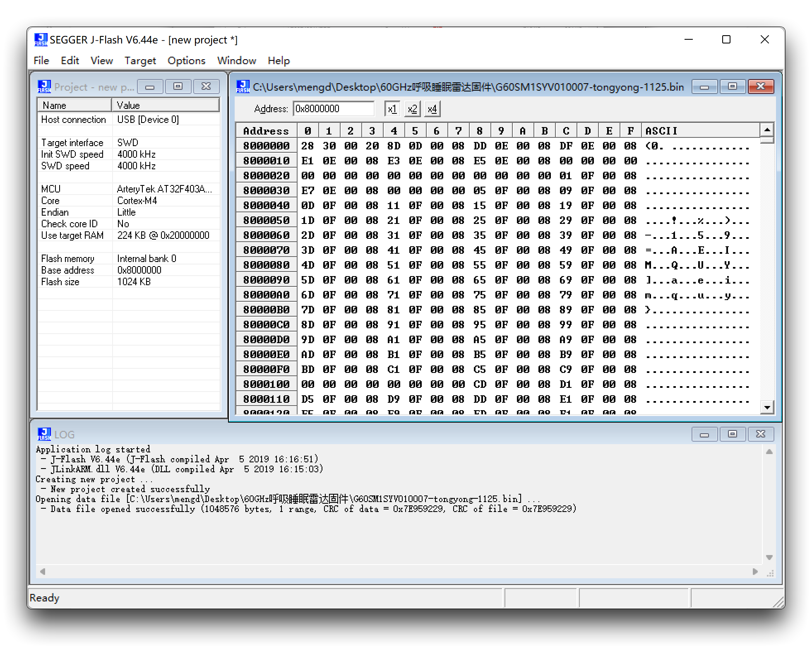812x649 pixels.
Task: Click the J-Flash icon in the Project window title
Action: [44, 87]
